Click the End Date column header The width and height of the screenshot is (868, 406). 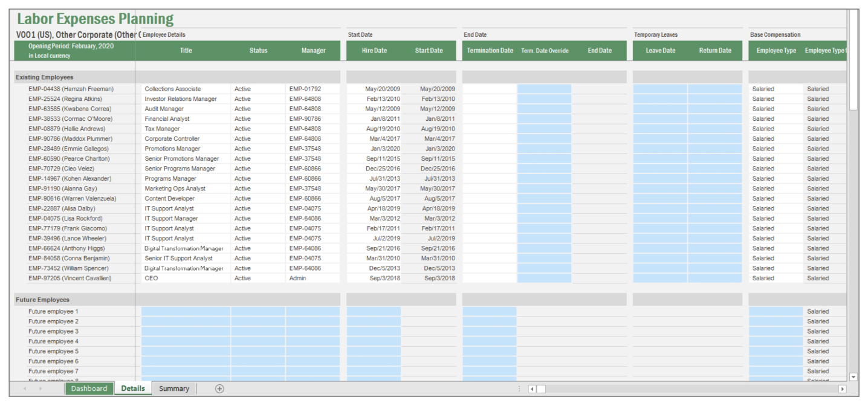[x=600, y=51]
